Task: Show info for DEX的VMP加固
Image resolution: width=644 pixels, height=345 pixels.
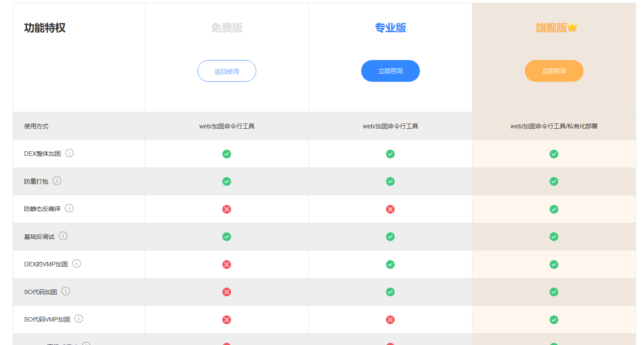Action: [x=77, y=264]
